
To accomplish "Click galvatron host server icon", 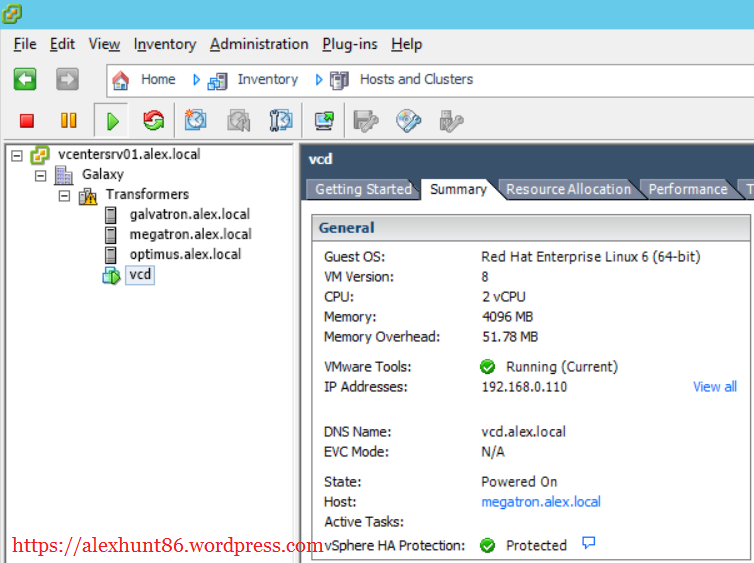I will coord(111,215).
